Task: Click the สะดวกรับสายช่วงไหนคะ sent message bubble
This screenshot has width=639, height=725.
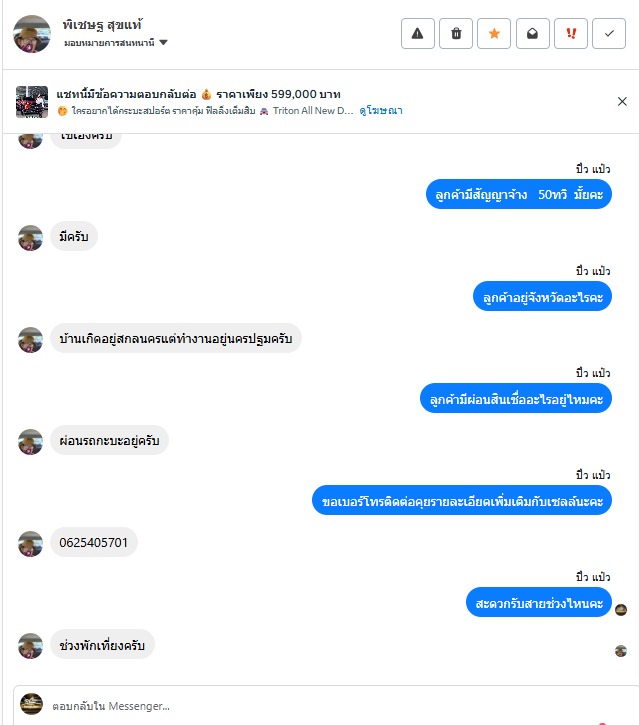Action: pos(539,602)
